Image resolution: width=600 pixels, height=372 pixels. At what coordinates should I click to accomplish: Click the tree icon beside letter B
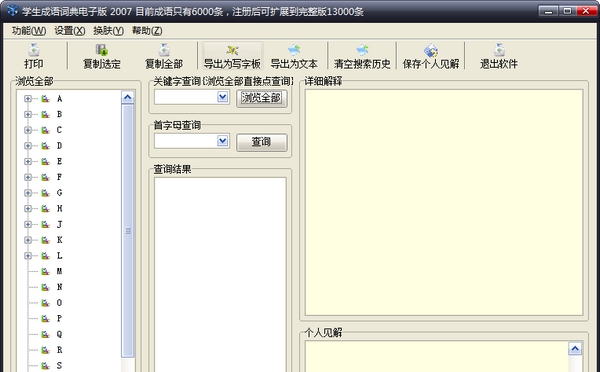click(46, 114)
